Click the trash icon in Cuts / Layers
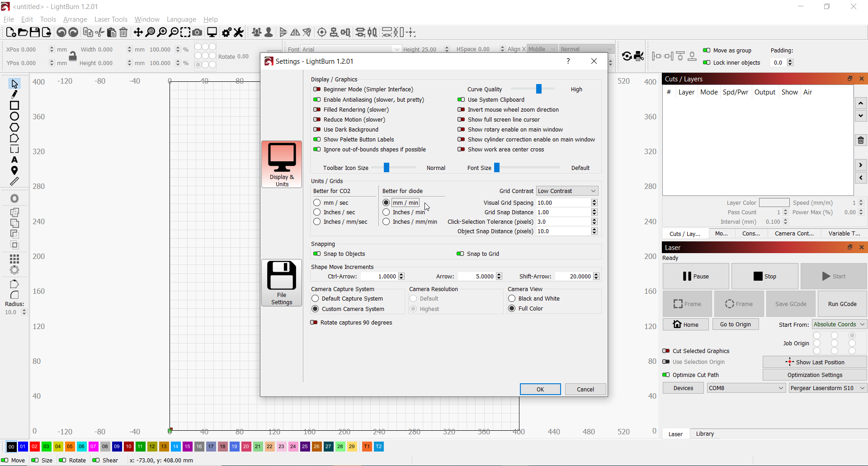The image size is (868, 466). click(861, 140)
